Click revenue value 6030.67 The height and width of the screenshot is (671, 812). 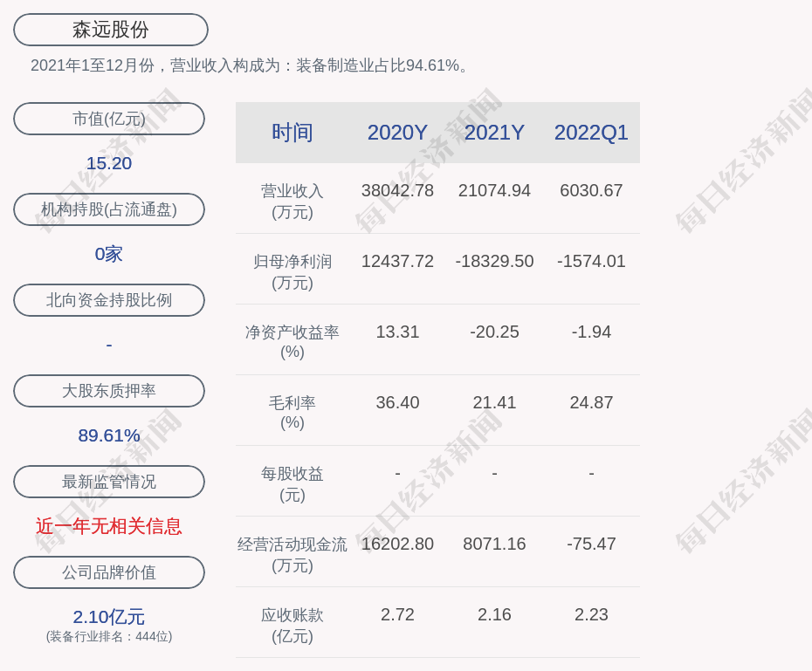(591, 190)
